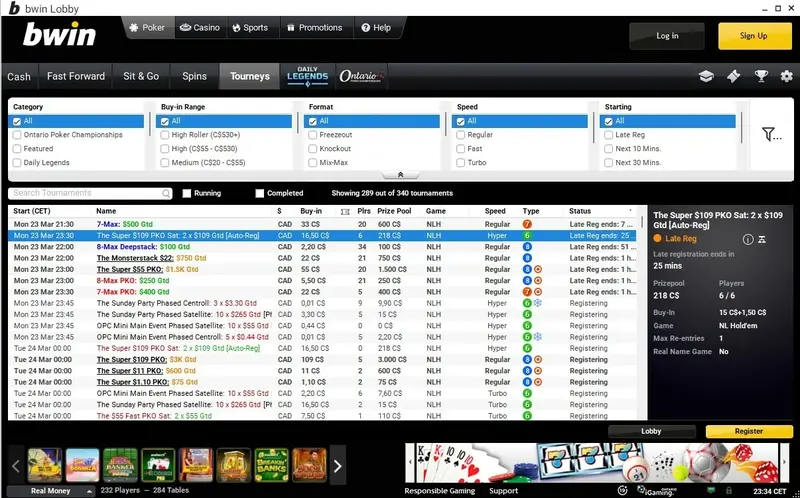The image size is (800, 498).
Task: Toggle the All checkbox under Category
Action: click(x=17, y=121)
